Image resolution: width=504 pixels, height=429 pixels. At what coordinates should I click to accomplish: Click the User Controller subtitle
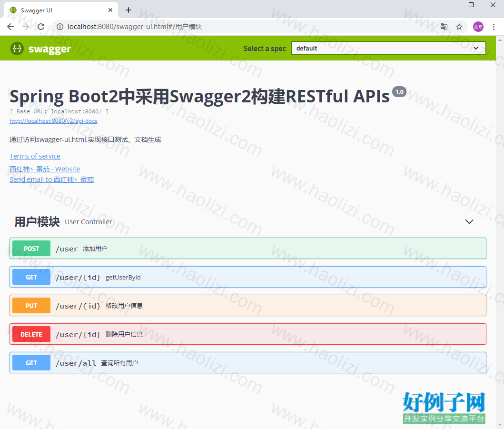[x=89, y=222]
